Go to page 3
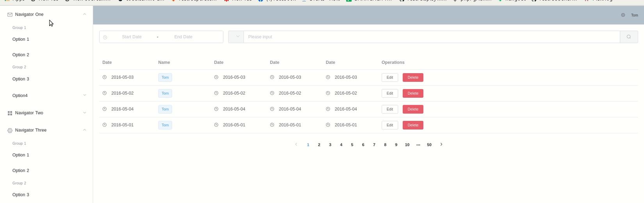Viewport: 644px width, 203px height. pyautogui.click(x=330, y=145)
